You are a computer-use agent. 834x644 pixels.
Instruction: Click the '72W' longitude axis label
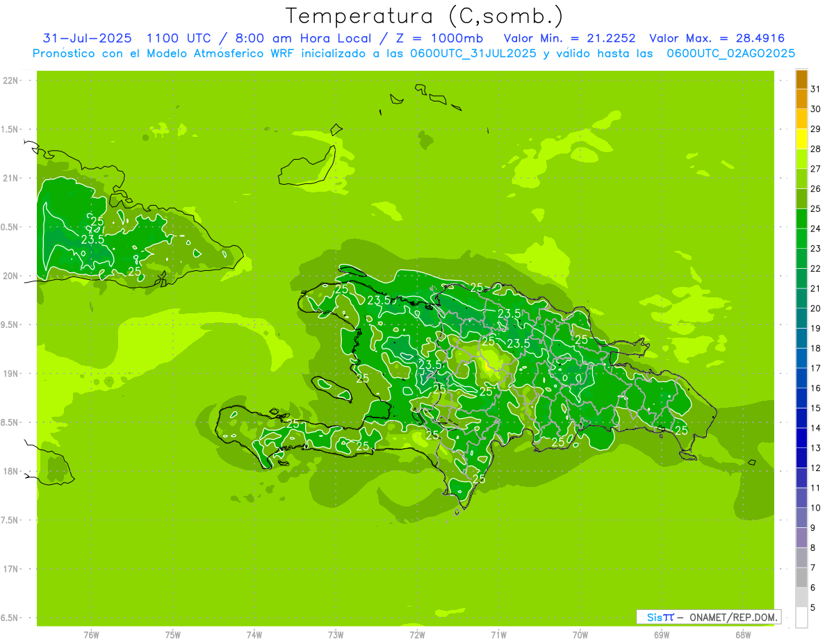pyautogui.click(x=417, y=635)
